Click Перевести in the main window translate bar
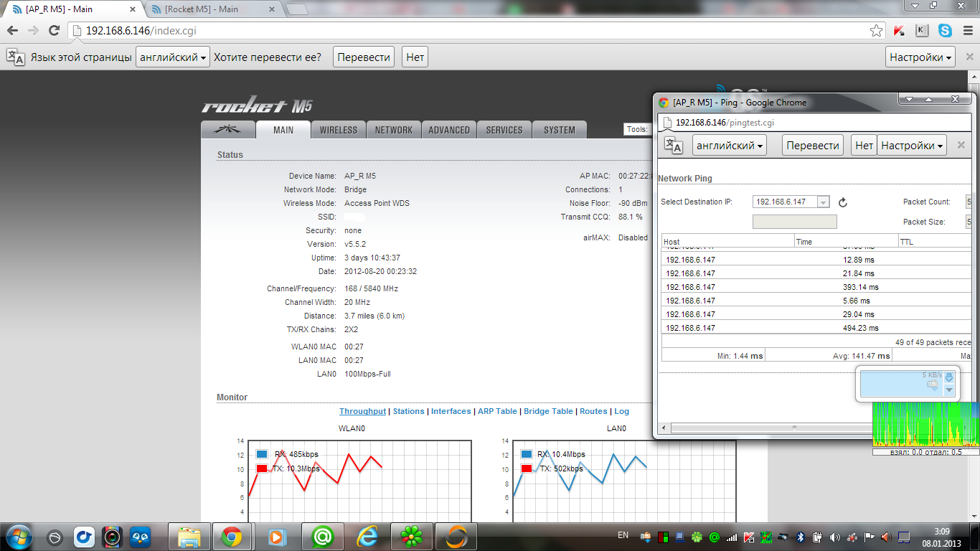The image size is (980, 551). pos(364,57)
